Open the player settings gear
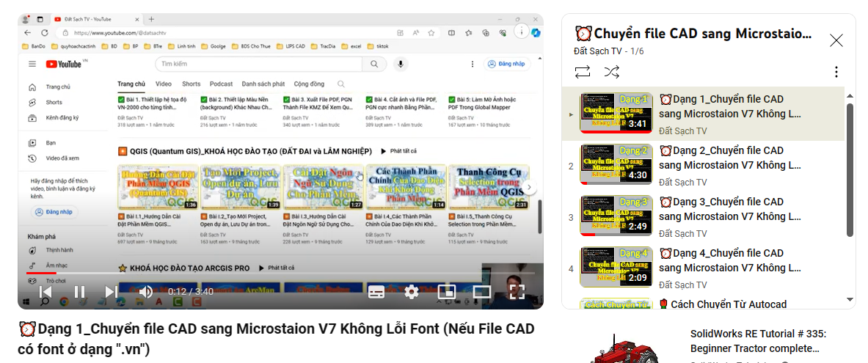868x363 pixels. pyautogui.click(x=412, y=292)
